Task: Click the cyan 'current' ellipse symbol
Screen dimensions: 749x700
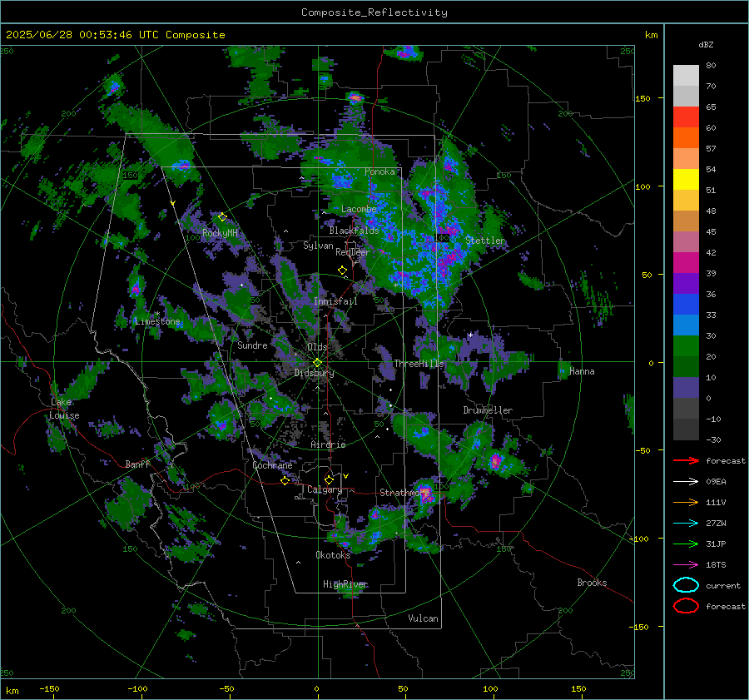Action: coord(686,585)
